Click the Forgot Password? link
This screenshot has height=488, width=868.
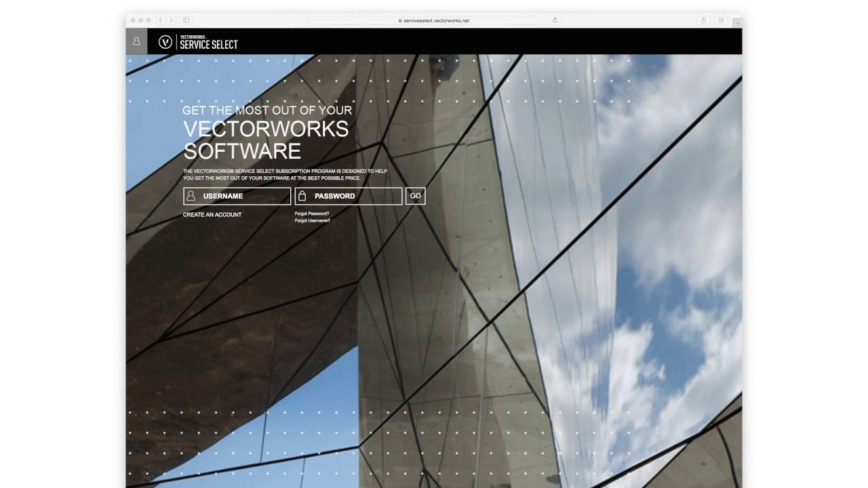pyautogui.click(x=312, y=213)
